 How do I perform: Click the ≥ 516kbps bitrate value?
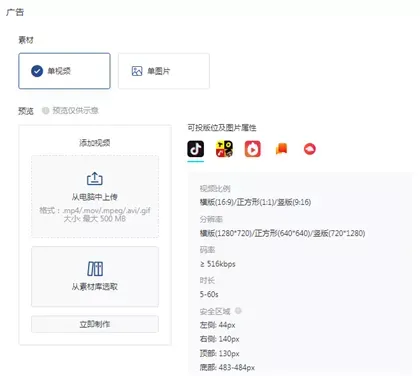coord(218,264)
